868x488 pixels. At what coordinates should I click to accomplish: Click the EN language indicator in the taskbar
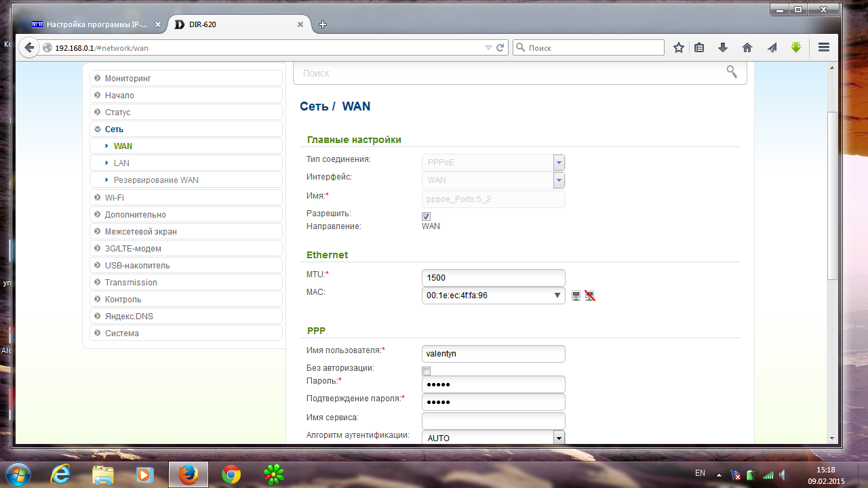701,473
